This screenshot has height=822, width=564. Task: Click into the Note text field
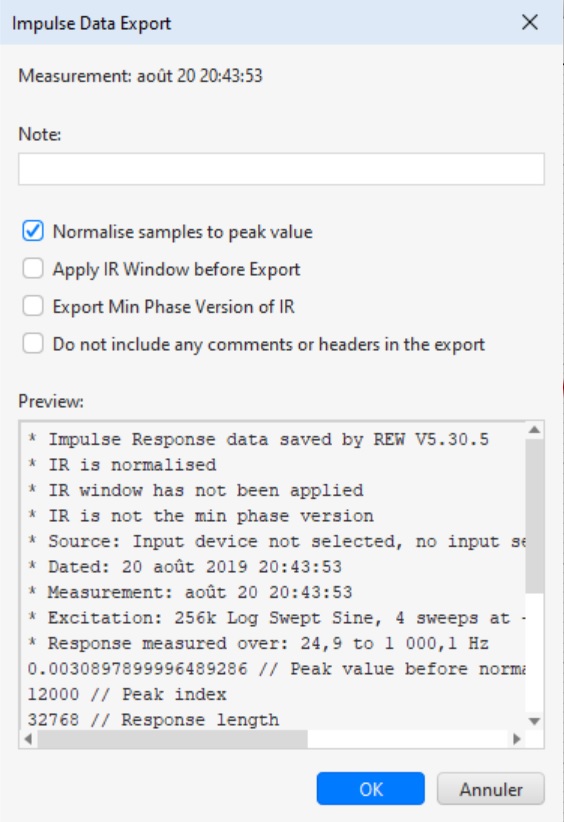[x=281, y=169]
